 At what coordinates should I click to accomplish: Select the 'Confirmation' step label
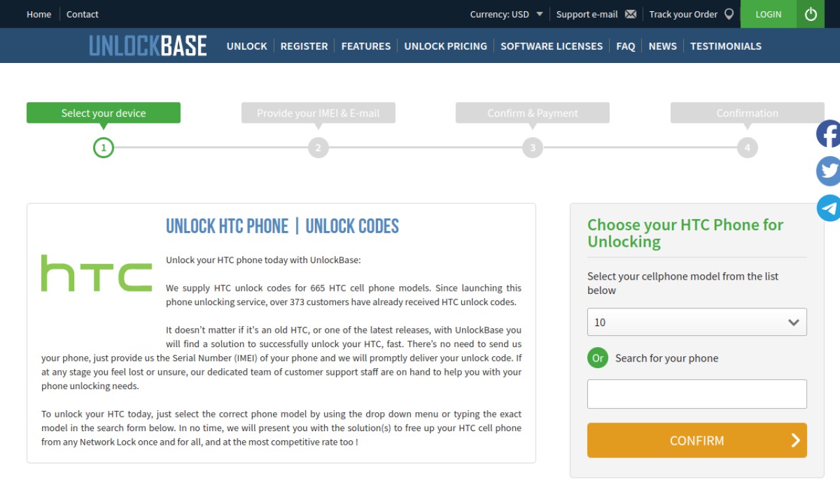[747, 113]
